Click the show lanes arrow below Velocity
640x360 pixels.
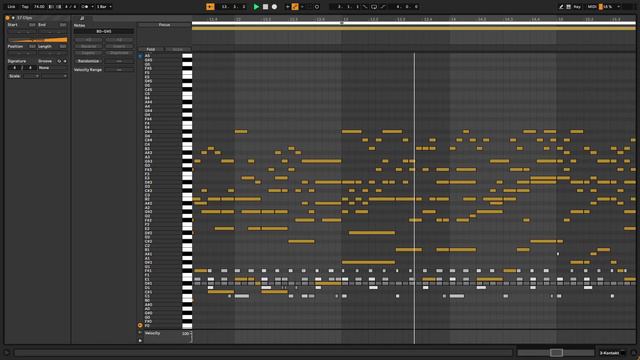(x=140, y=340)
